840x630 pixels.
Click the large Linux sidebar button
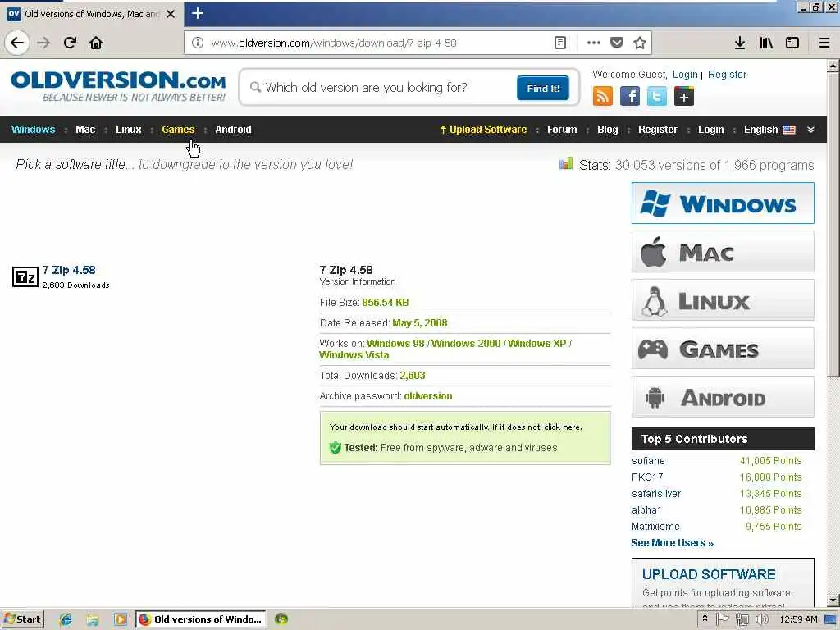pyautogui.click(x=723, y=300)
